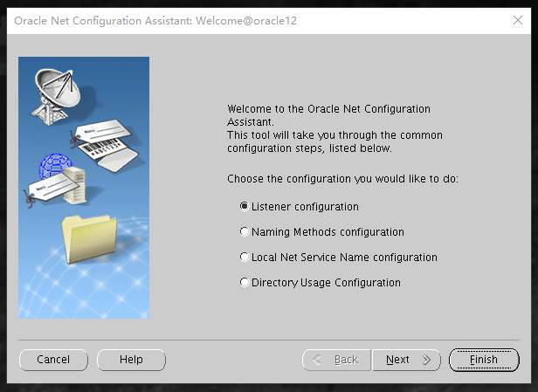Click the window title bar text
This screenshot has width=538, height=392.
(x=156, y=20)
